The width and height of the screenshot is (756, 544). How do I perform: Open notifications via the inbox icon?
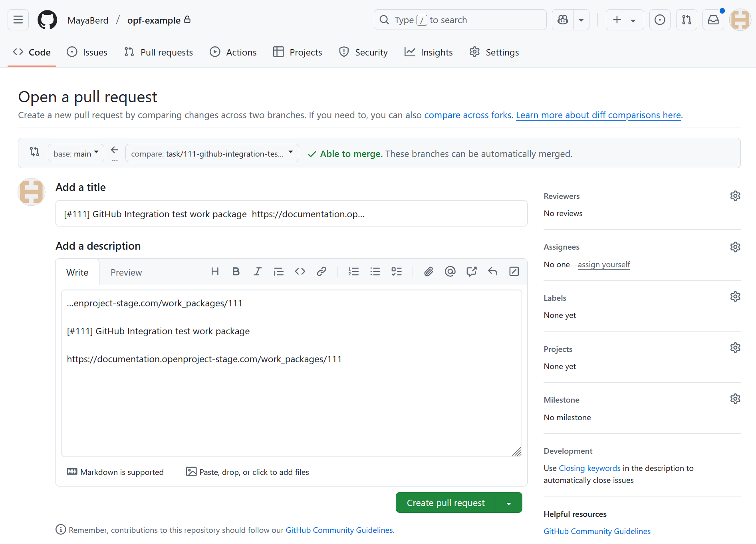(x=713, y=20)
